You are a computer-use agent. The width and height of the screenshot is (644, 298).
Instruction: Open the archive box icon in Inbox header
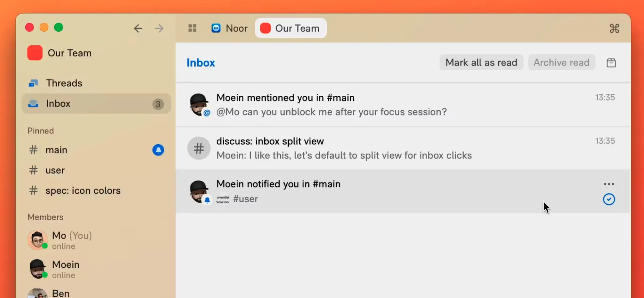click(x=611, y=63)
